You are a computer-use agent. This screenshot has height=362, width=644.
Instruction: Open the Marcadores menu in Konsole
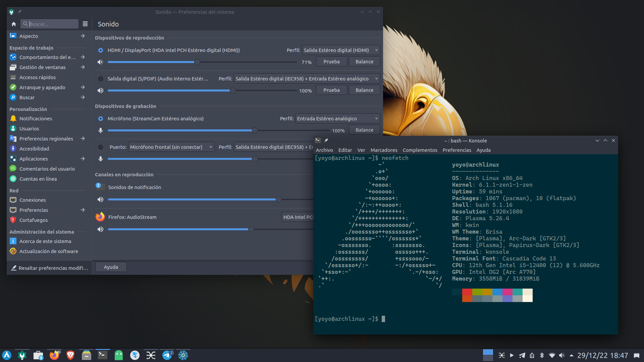pyautogui.click(x=384, y=150)
